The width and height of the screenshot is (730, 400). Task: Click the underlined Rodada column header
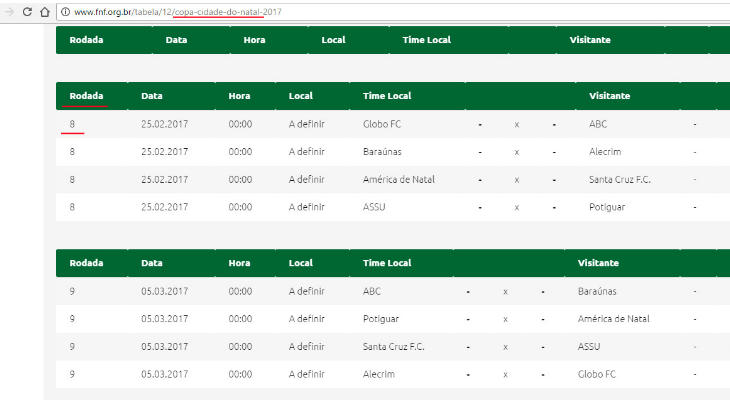[x=86, y=96]
